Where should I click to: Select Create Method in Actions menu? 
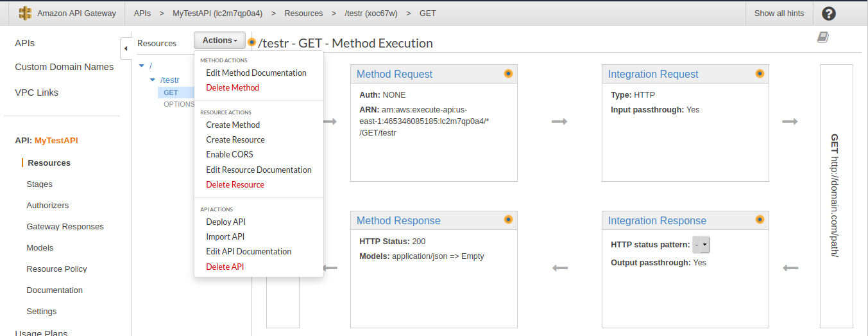233,125
